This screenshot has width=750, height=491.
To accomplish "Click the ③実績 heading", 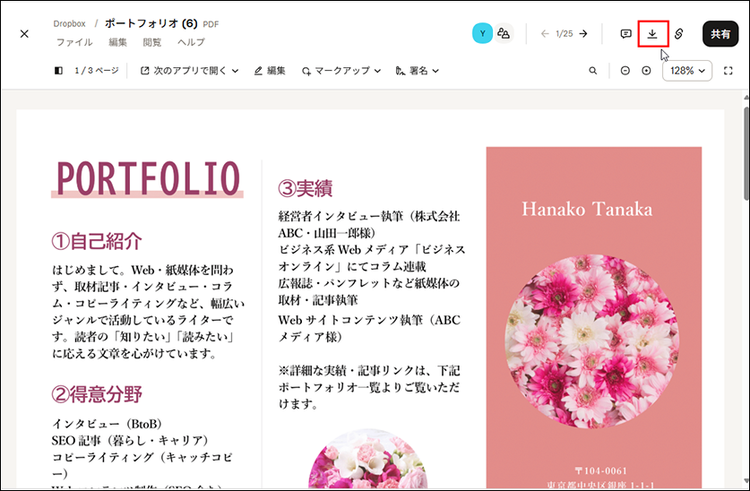I will click(x=305, y=188).
